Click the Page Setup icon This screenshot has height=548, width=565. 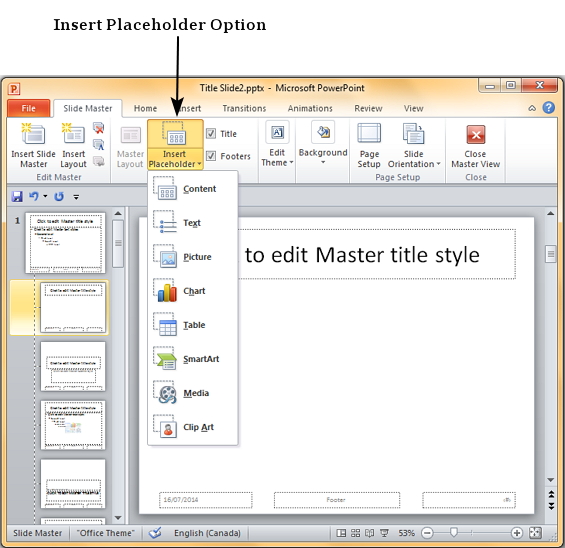point(369,133)
